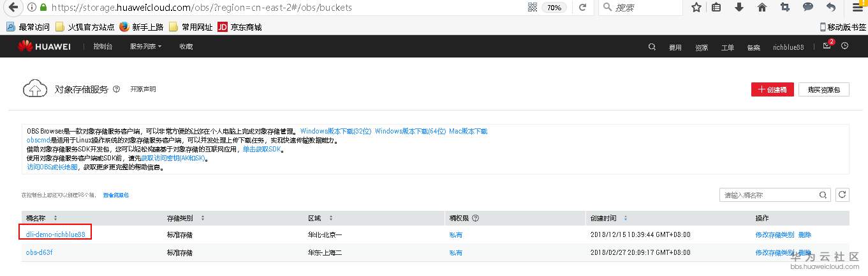Open the obscmd link
The image size is (868, 276).
click(38, 140)
